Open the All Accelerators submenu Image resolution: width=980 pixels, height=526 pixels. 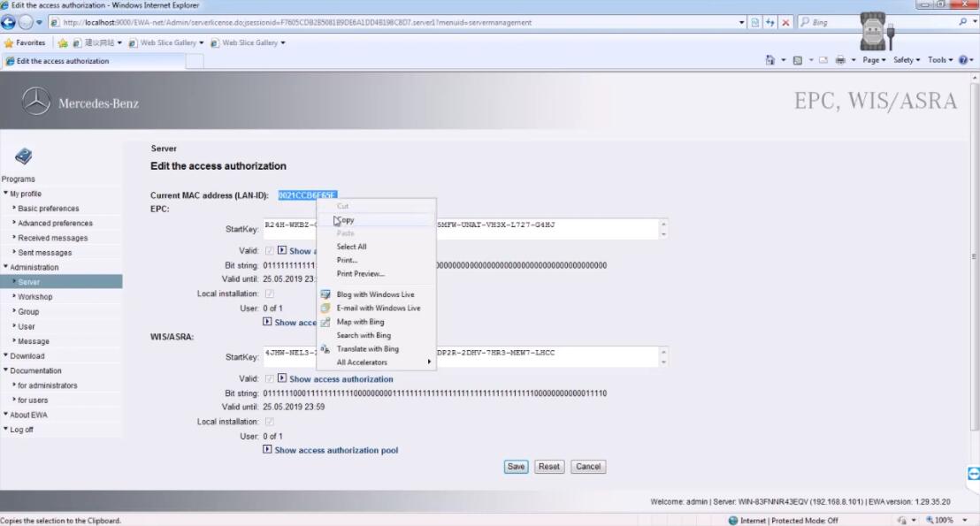376,362
